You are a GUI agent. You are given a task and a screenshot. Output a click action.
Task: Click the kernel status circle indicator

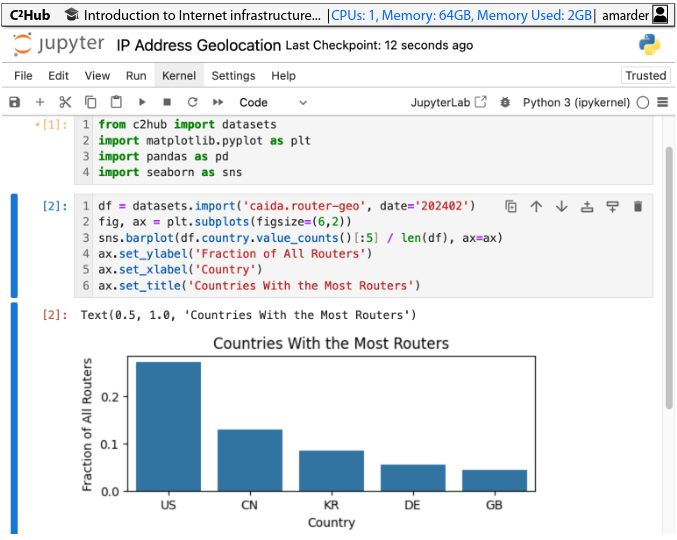pos(642,103)
